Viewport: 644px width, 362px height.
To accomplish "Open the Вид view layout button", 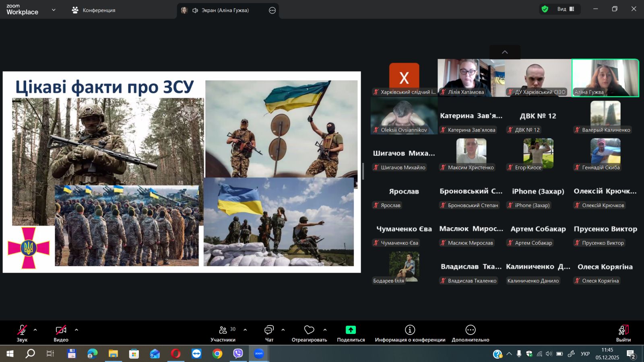I will pyautogui.click(x=566, y=9).
